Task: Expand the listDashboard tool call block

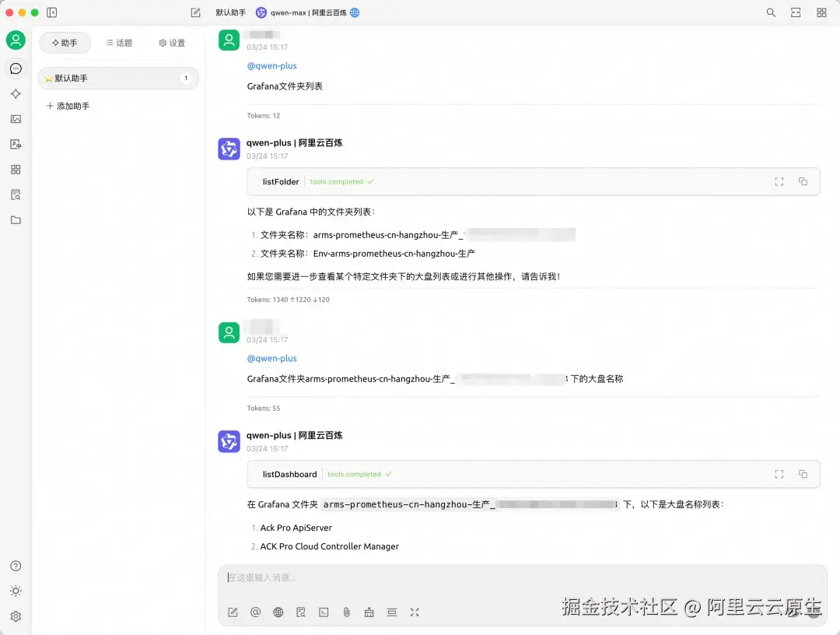Action: click(x=534, y=474)
